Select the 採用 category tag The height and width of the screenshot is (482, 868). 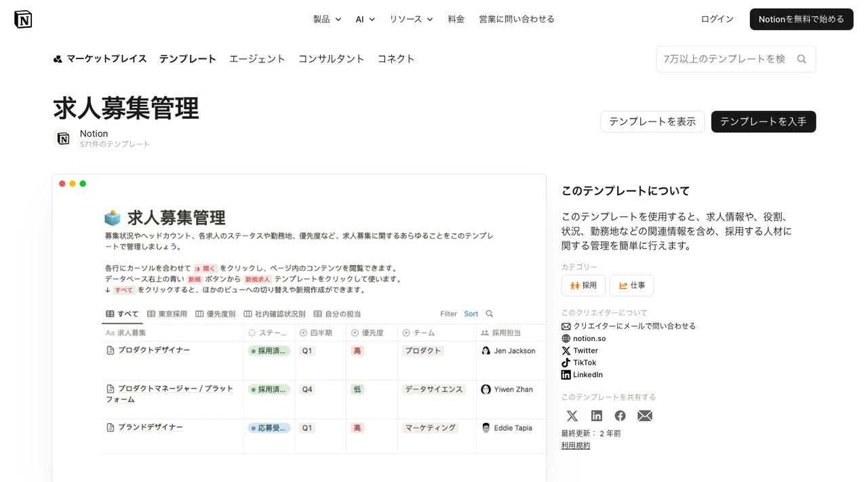(583, 285)
